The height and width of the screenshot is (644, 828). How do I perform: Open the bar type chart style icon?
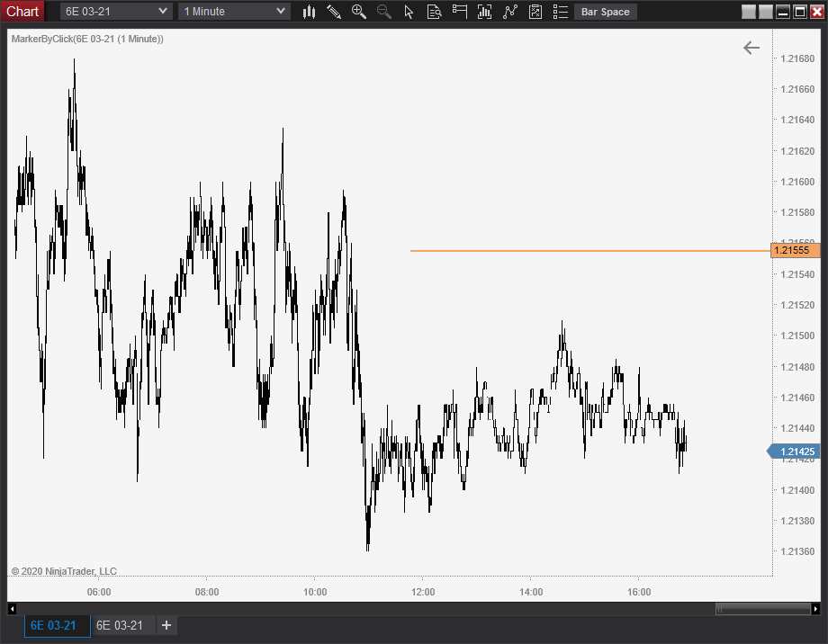point(309,12)
